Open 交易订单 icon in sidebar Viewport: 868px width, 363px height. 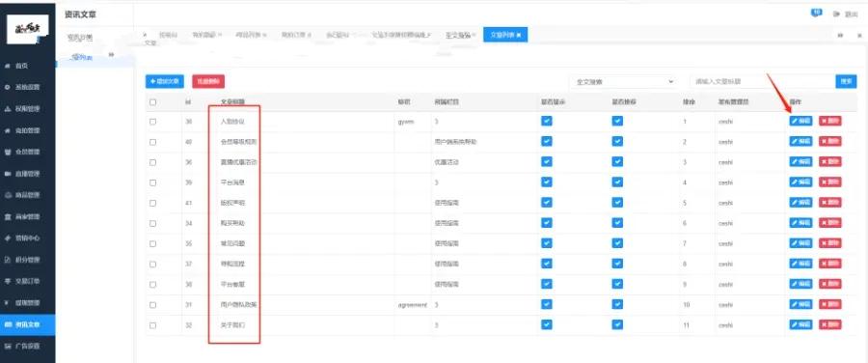tap(7, 281)
